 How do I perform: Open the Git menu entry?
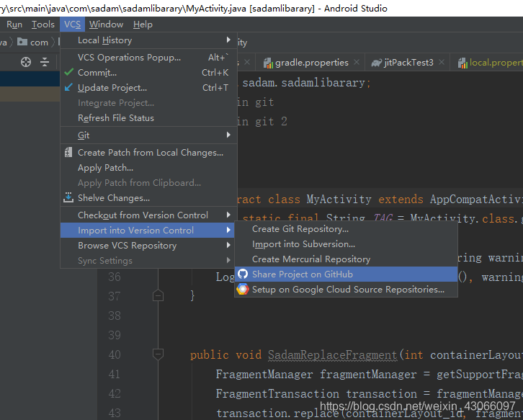[x=148, y=135]
